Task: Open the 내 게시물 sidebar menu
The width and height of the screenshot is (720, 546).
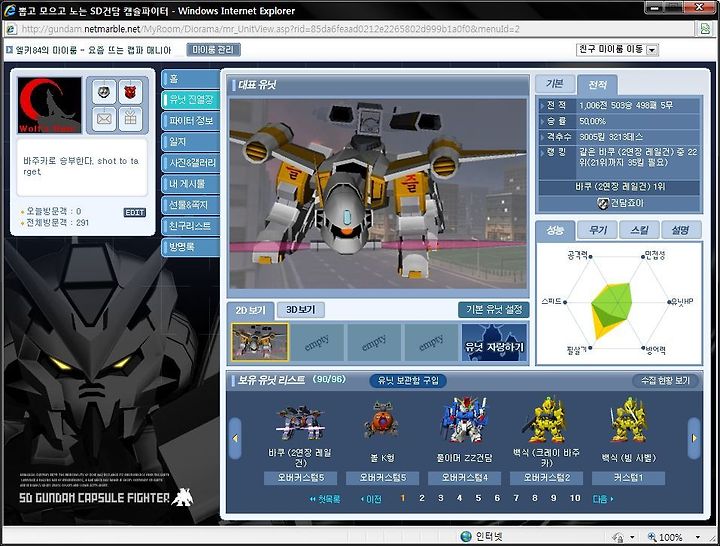Action: point(191,184)
